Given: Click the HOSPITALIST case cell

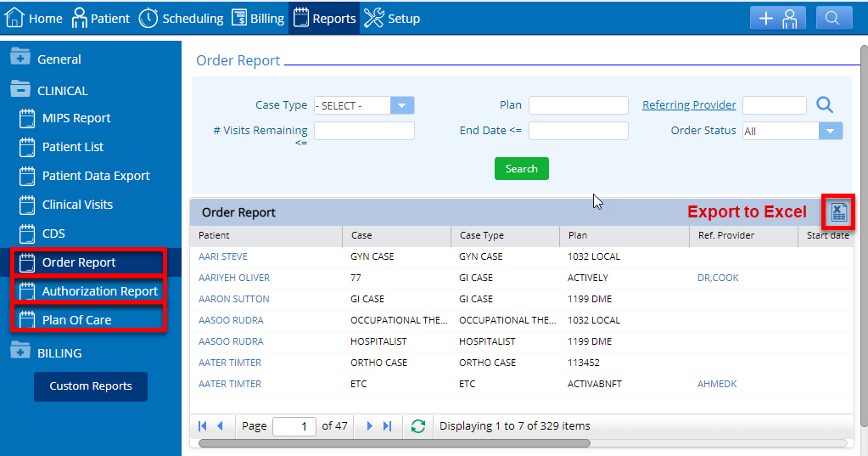Looking at the screenshot, I should pyautogui.click(x=378, y=341).
